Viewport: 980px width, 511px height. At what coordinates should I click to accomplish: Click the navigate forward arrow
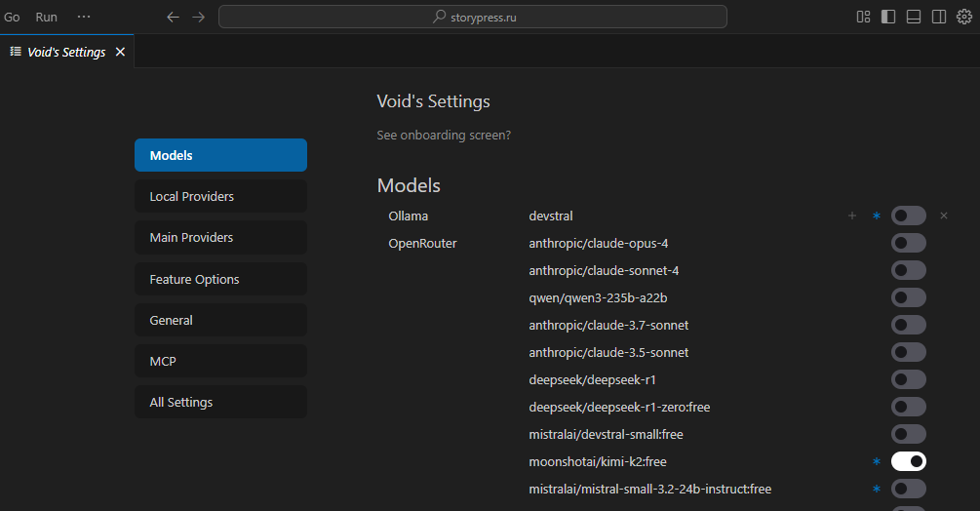(198, 17)
